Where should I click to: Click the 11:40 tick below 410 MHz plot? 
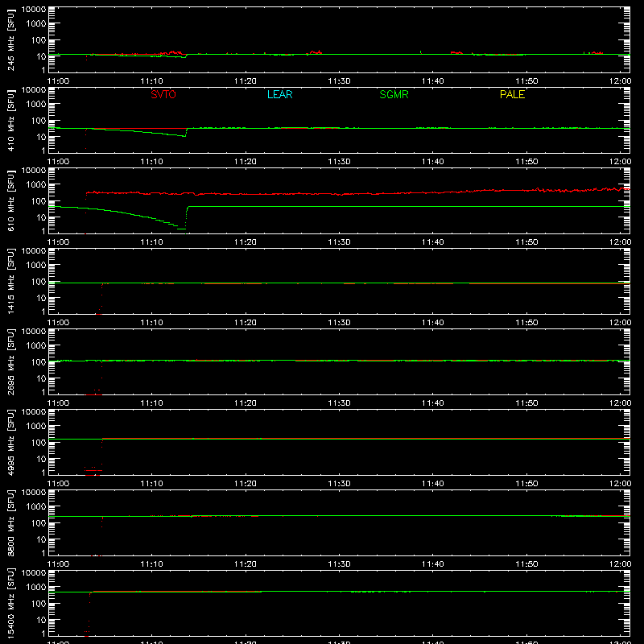[433, 162]
